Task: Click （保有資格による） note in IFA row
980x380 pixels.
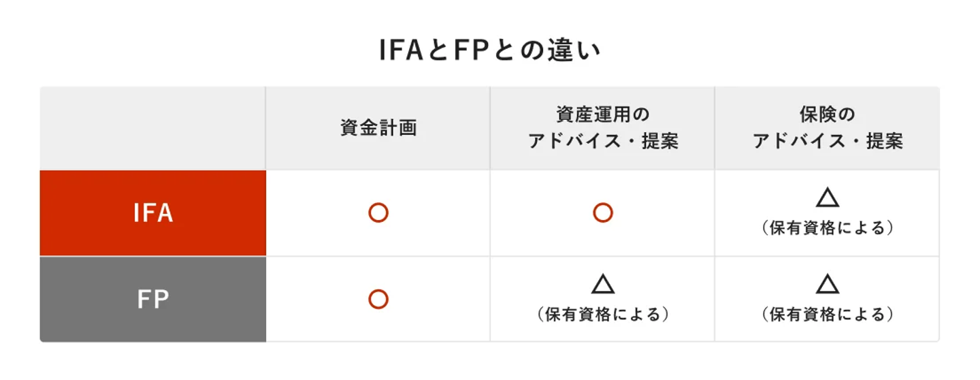Action: 827,228
